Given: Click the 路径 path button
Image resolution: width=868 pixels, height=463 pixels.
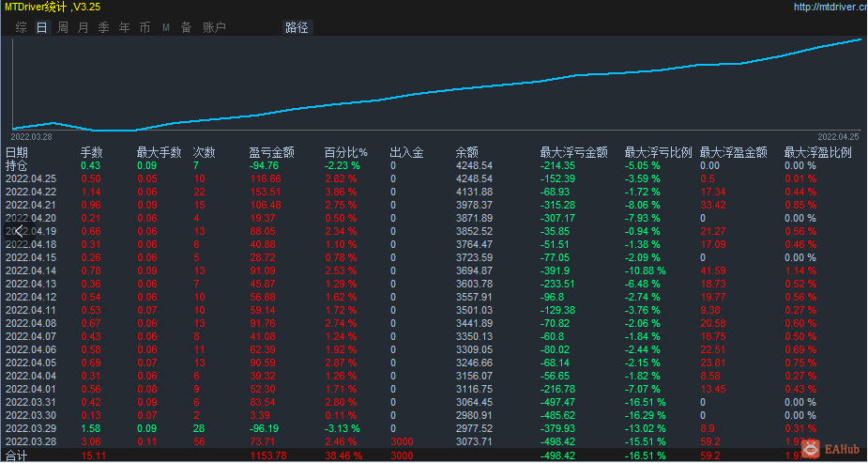Looking at the screenshot, I should [x=297, y=27].
